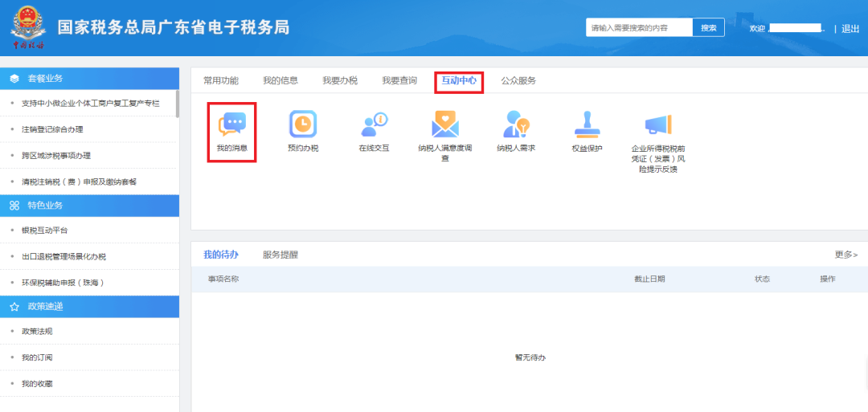
Task: Switch to the 我要办税 tab
Action: 340,81
